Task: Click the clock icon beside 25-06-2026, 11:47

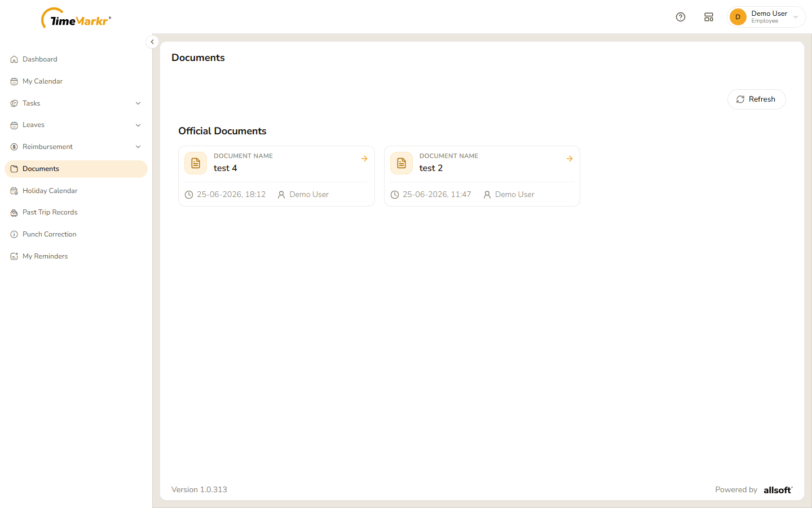Action: [395, 195]
